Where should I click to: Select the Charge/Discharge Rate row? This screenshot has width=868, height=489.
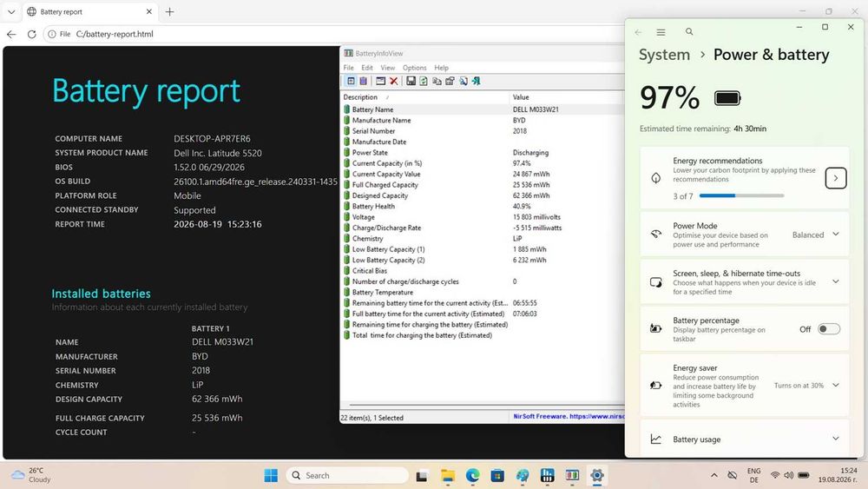483,228
